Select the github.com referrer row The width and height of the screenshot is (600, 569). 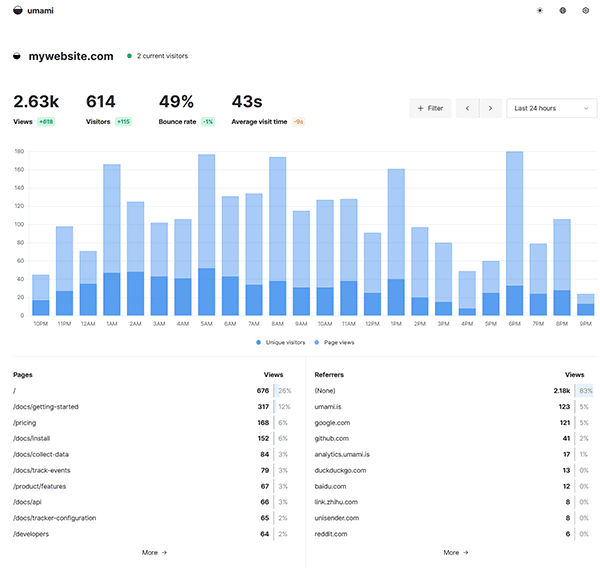pyautogui.click(x=453, y=439)
